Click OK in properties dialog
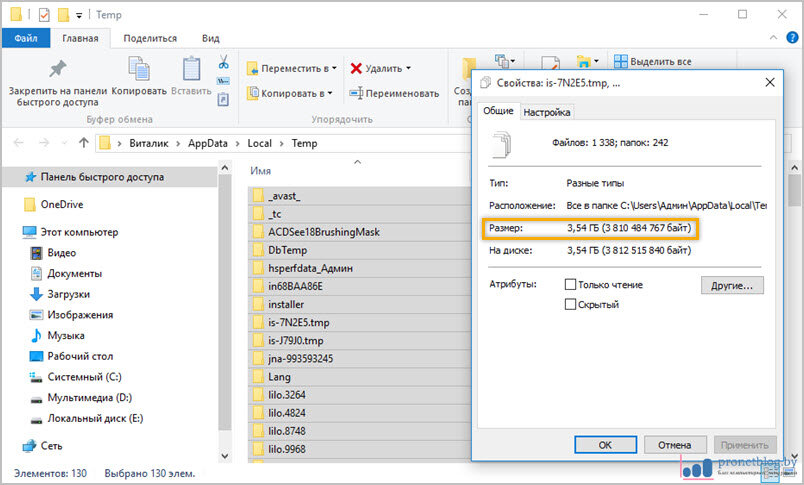 [x=605, y=445]
